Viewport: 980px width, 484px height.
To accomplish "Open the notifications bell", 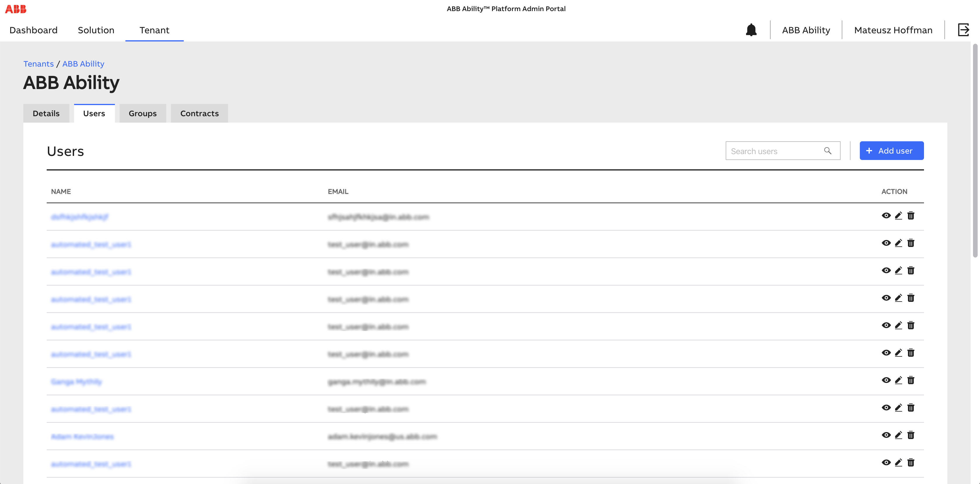I will point(751,30).
